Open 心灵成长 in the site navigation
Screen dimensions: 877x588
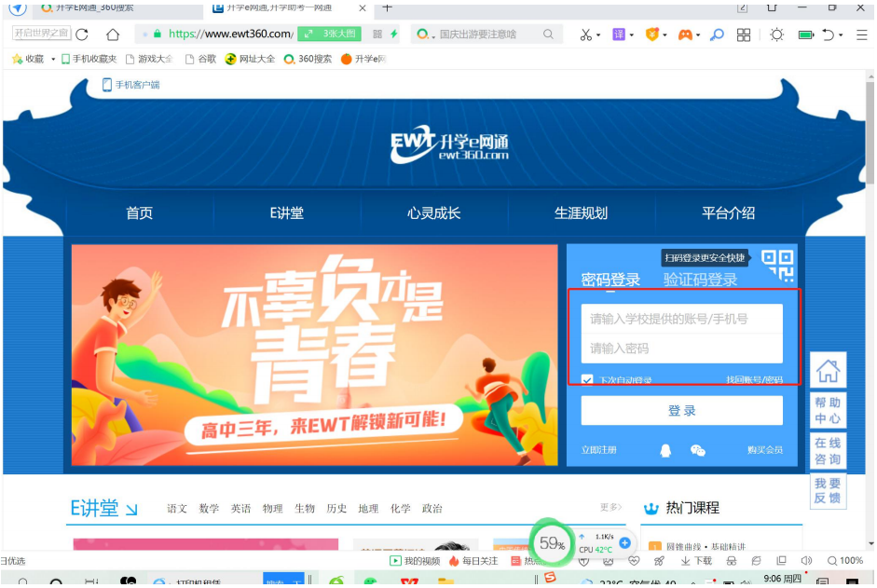(433, 212)
